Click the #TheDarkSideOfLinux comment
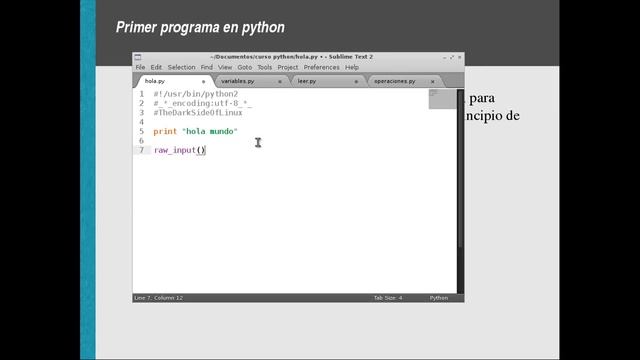 (198, 113)
